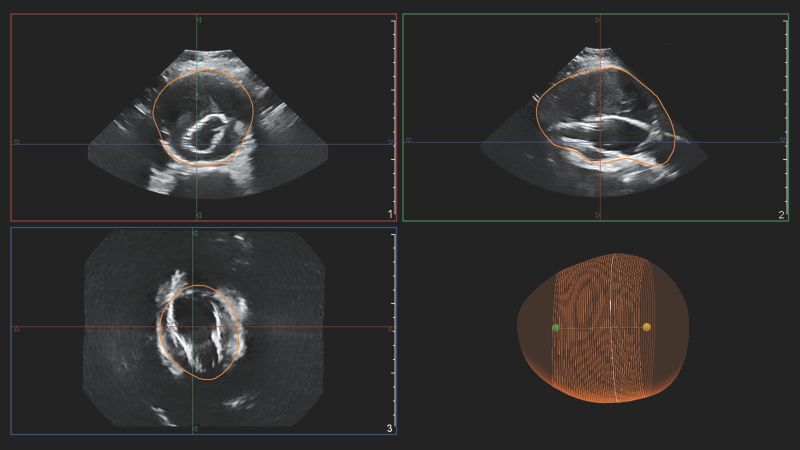Click the depth scale ruler of view 1

(x=394, y=116)
